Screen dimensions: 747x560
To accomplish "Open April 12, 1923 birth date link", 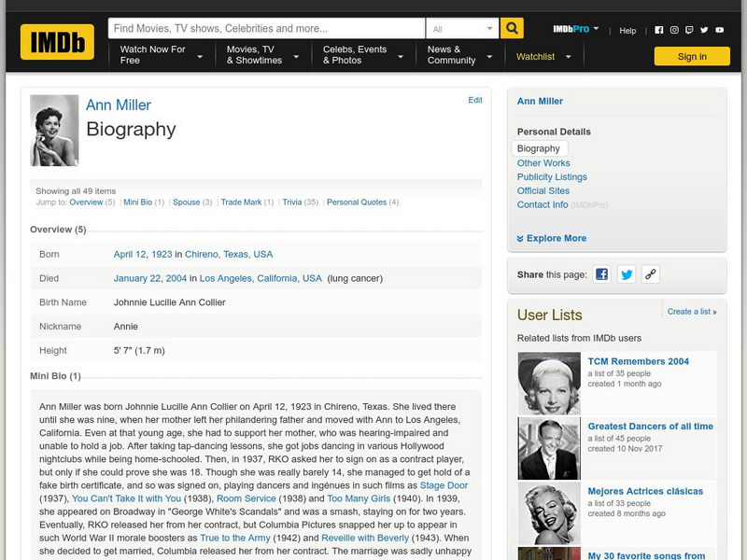I will click(x=143, y=254).
